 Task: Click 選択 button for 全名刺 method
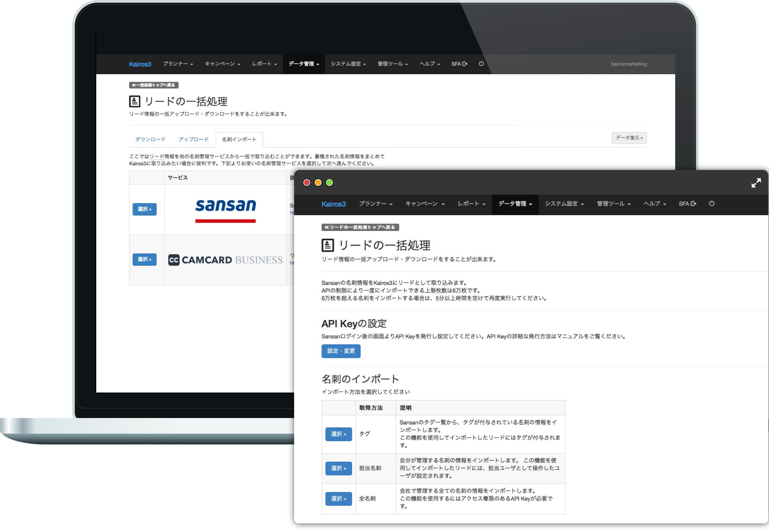click(338, 499)
